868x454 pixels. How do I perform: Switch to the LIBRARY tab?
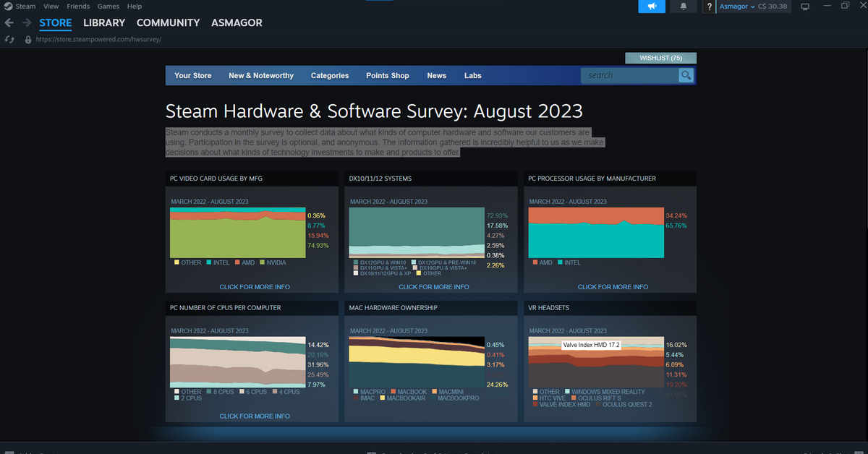click(104, 23)
